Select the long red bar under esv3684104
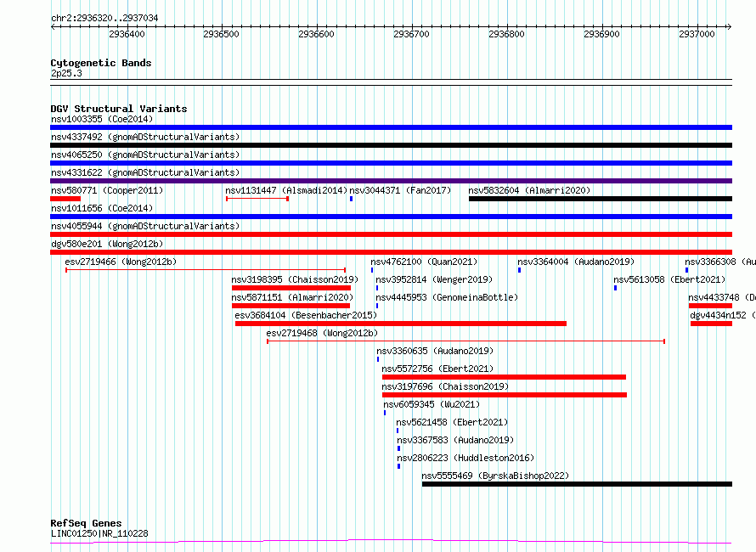Viewport: 756px width, 552px height. pyautogui.click(x=401, y=324)
